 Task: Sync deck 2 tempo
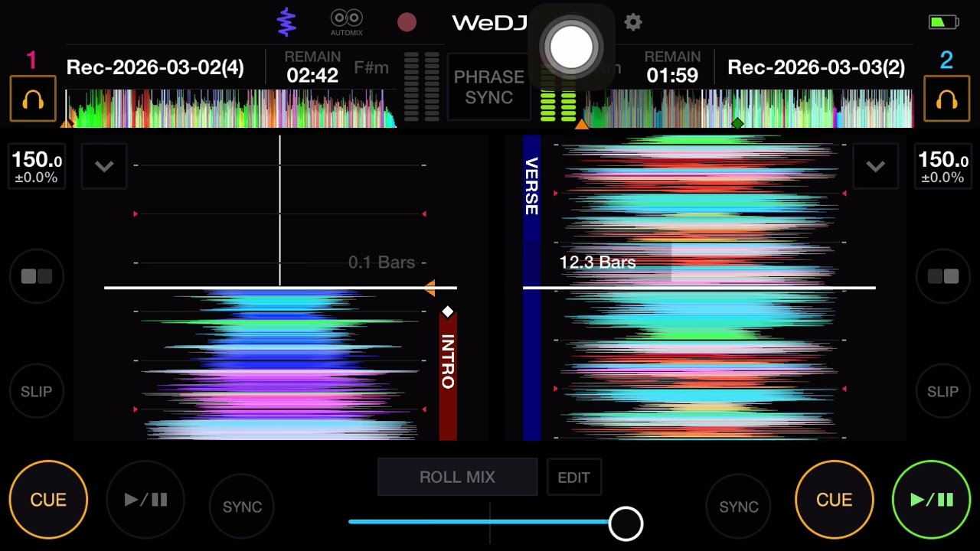click(738, 507)
